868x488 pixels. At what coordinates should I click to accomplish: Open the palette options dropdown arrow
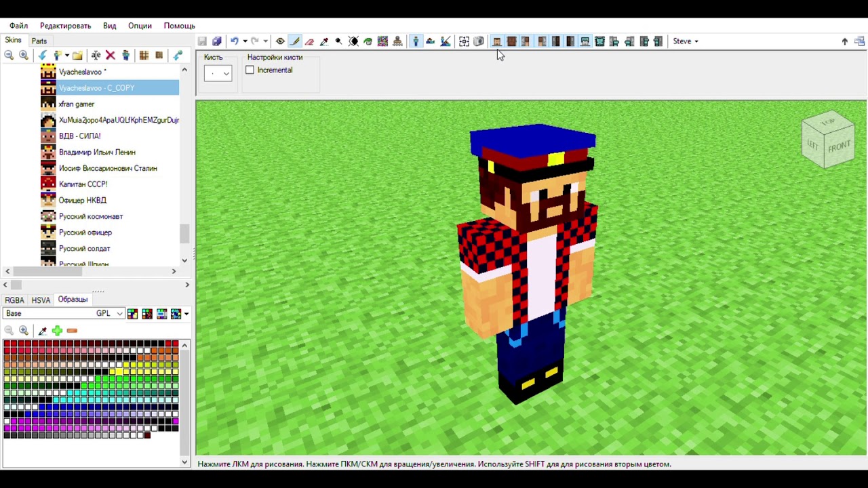(186, 314)
